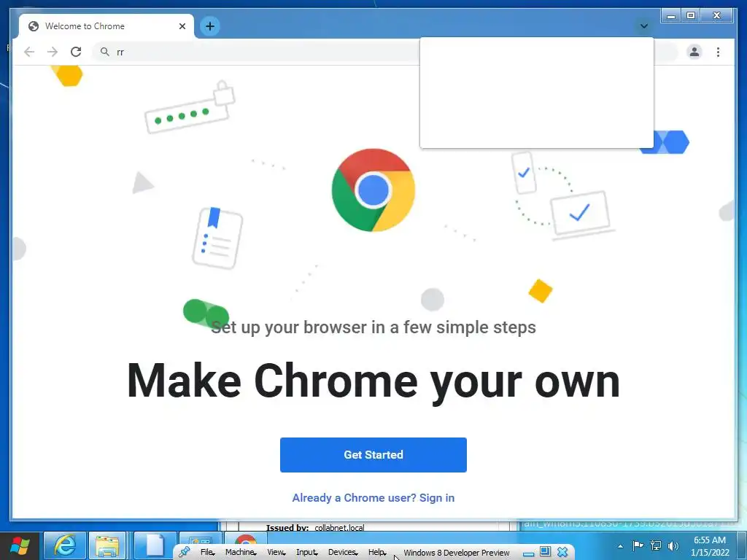
Task: Expand the tab search chevron
Action: click(643, 26)
